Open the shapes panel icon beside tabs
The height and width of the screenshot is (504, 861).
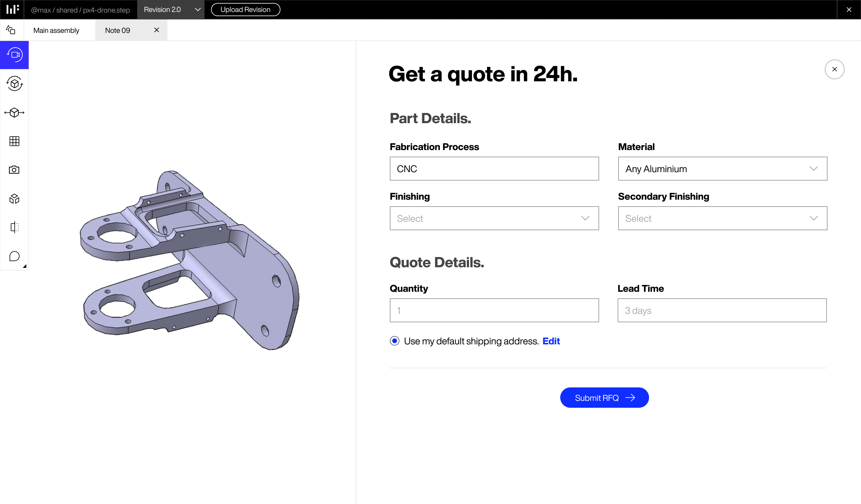[10, 30]
